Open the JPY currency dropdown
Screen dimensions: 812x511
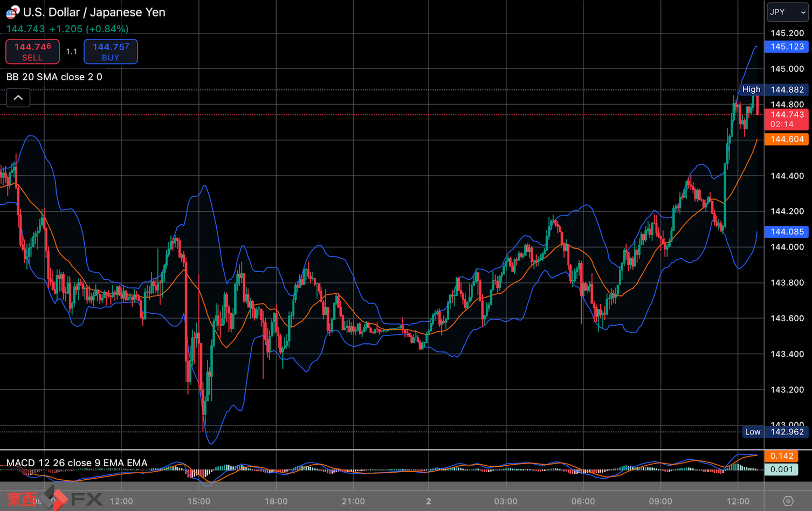click(x=787, y=12)
